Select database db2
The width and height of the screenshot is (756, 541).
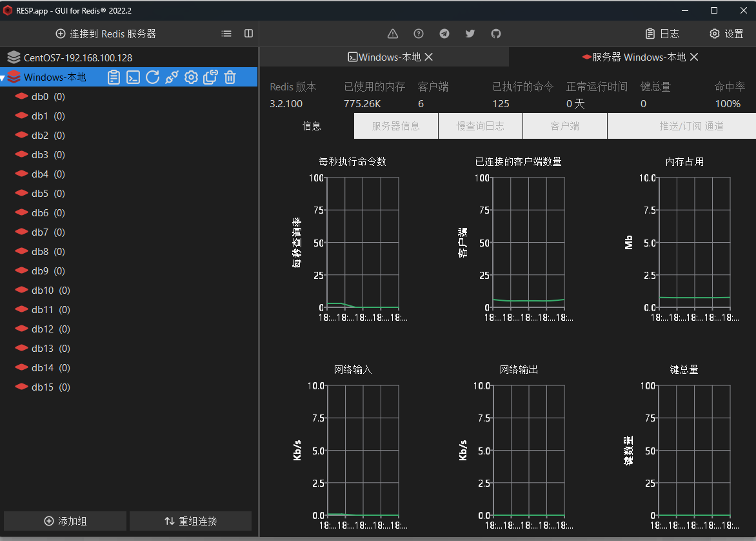[40, 135]
